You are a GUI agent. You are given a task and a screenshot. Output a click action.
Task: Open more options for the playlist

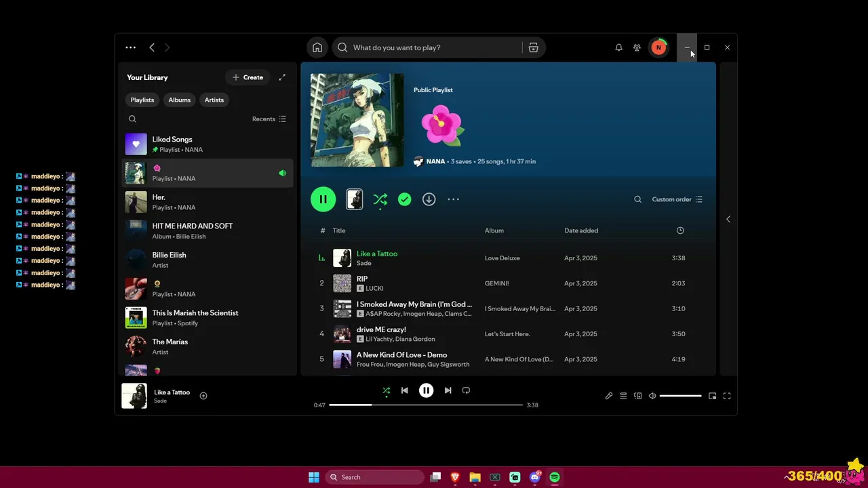pos(454,199)
